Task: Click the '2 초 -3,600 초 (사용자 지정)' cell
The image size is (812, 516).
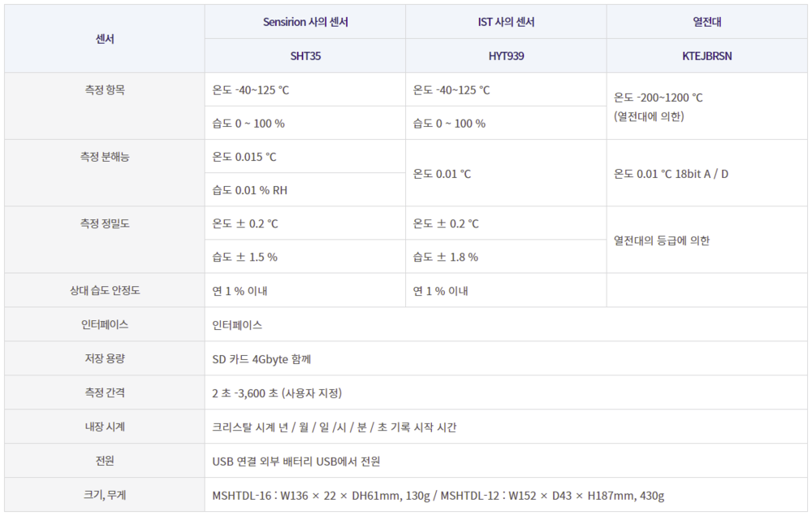Action: click(x=277, y=392)
